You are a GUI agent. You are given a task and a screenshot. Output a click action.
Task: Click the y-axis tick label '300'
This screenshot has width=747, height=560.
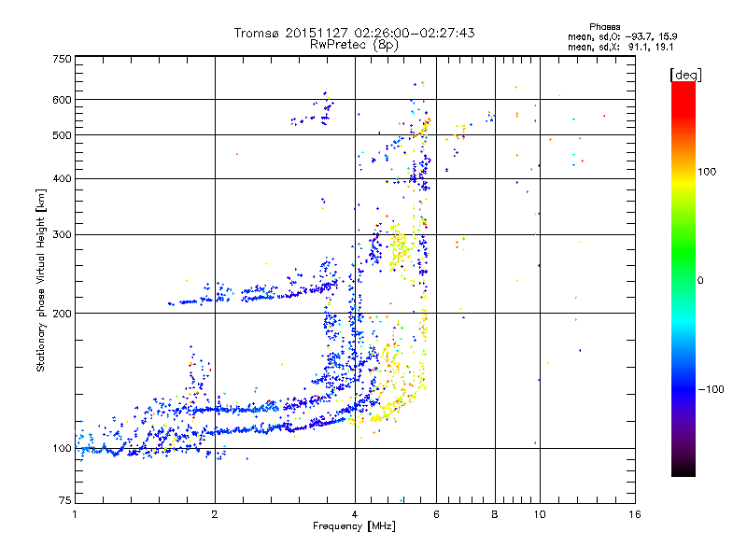[63, 235]
